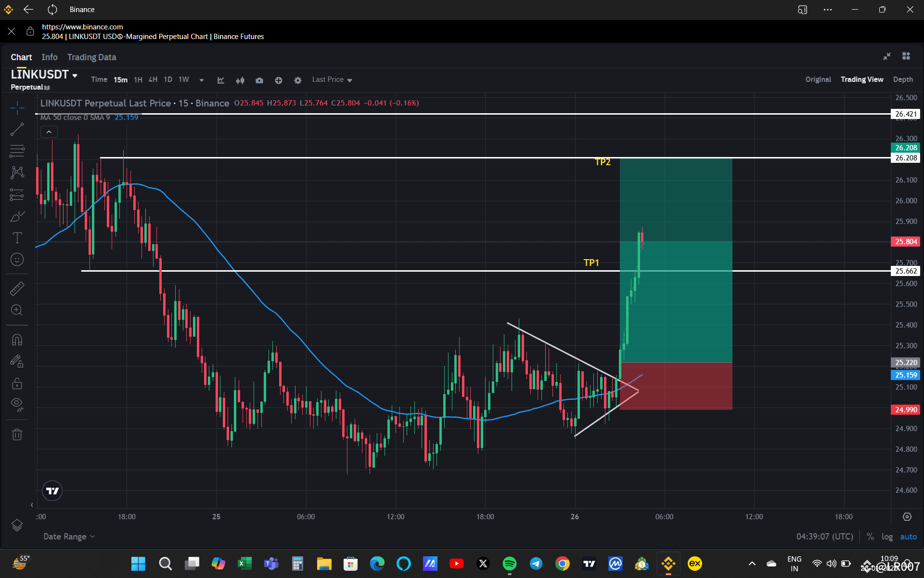Open the object tree layers panel

17,525
